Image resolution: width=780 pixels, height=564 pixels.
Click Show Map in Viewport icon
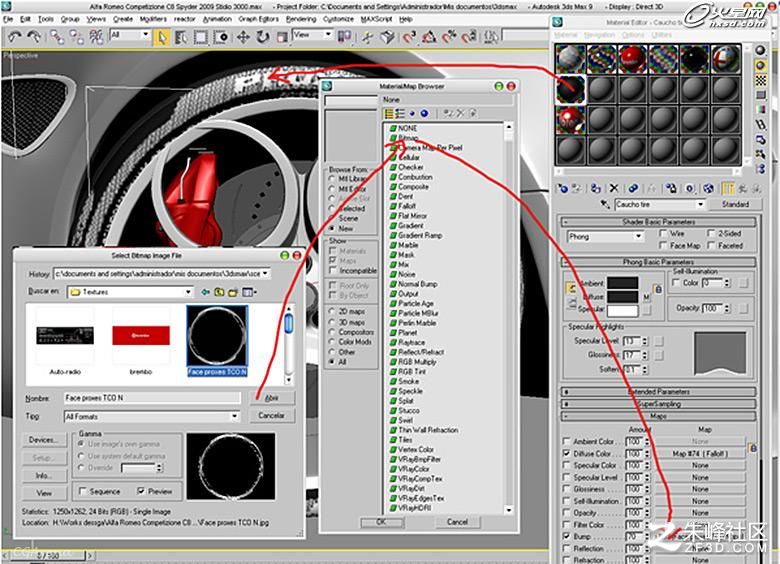tap(708, 188)
